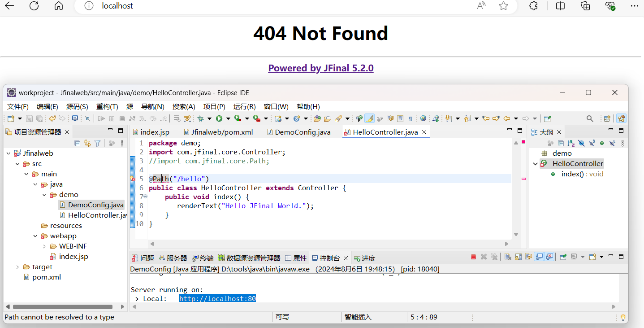Open the 文件(F) menu
Screen dimensions: 644x328
18,107
